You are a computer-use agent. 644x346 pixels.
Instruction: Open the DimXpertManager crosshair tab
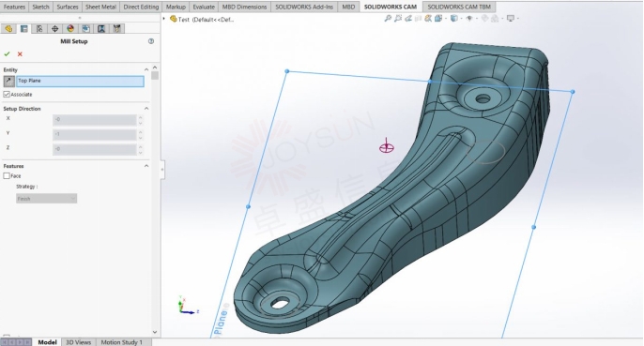[55, 28]
